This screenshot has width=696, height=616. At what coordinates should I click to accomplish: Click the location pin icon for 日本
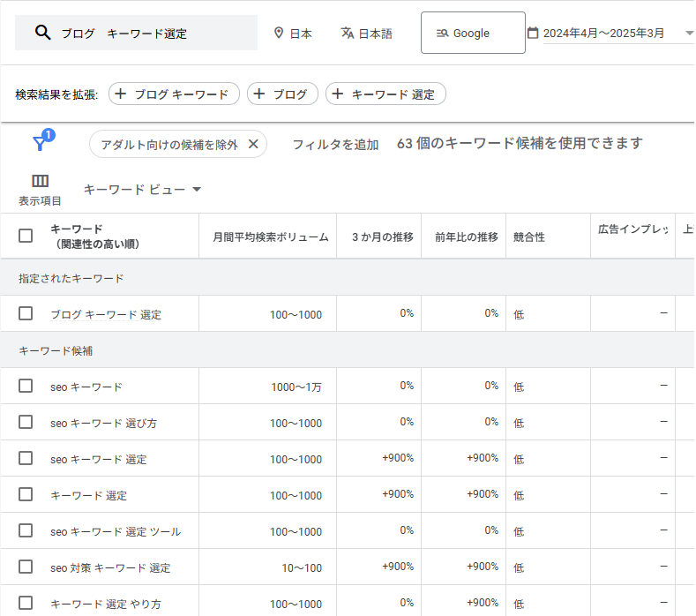tap(279, 33)
